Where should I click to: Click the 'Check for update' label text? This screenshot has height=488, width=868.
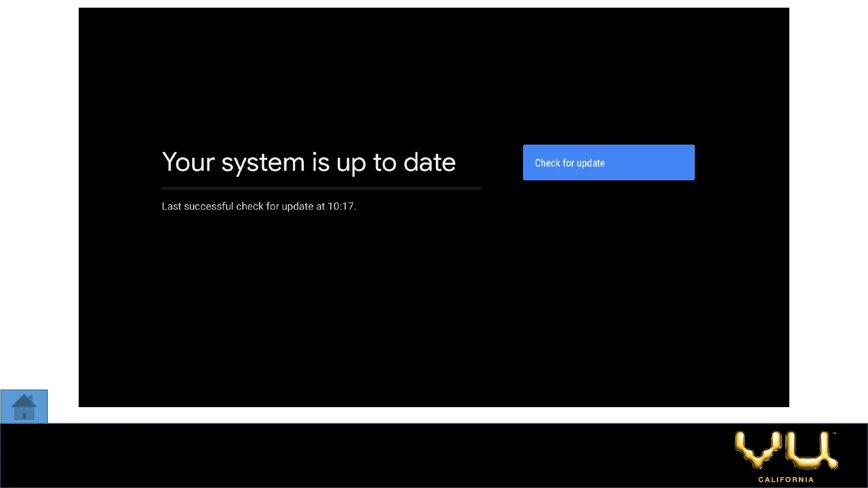coord(569,163)
